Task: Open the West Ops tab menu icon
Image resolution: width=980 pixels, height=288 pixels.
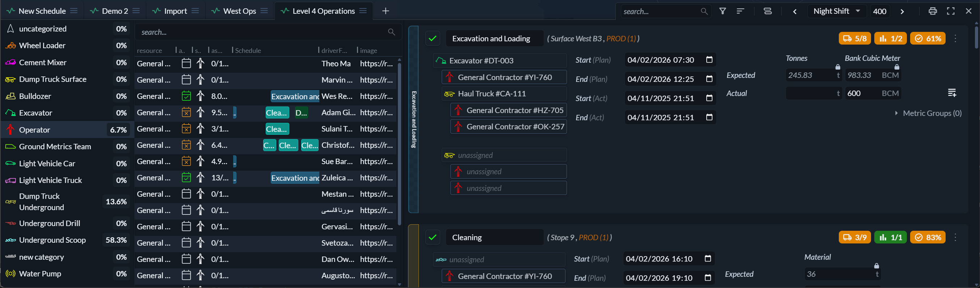Action: pos(264,11)
